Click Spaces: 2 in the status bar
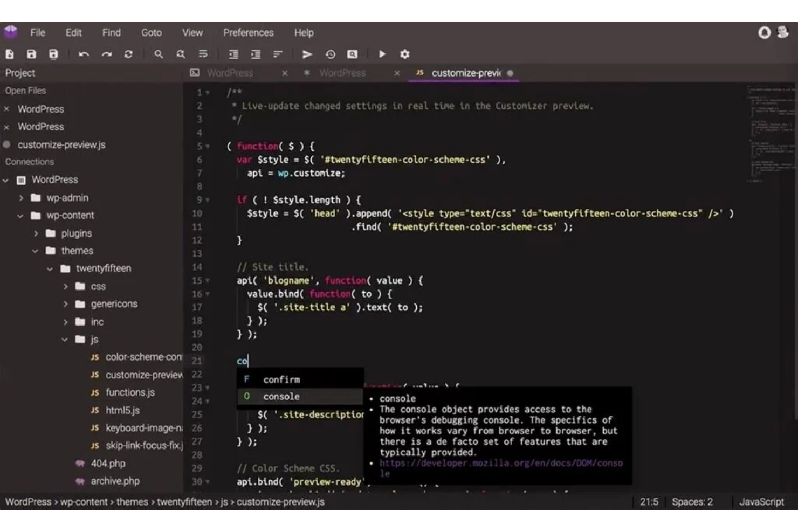Viewport: 798px width, 532px height. point(692,501)
